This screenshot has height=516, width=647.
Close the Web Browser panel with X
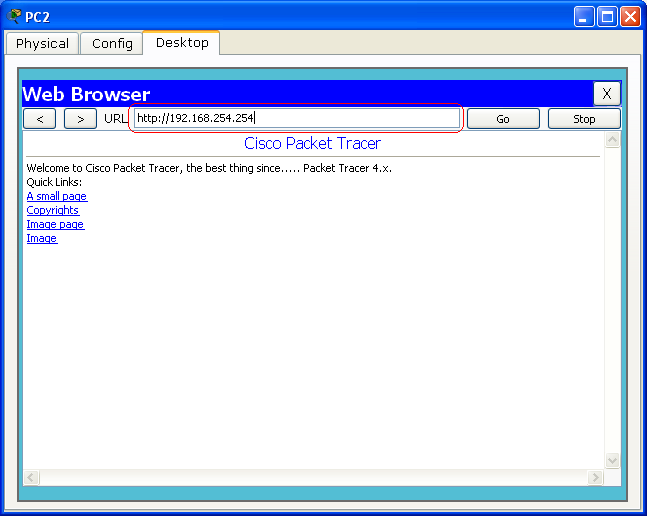tap(607, 94)
